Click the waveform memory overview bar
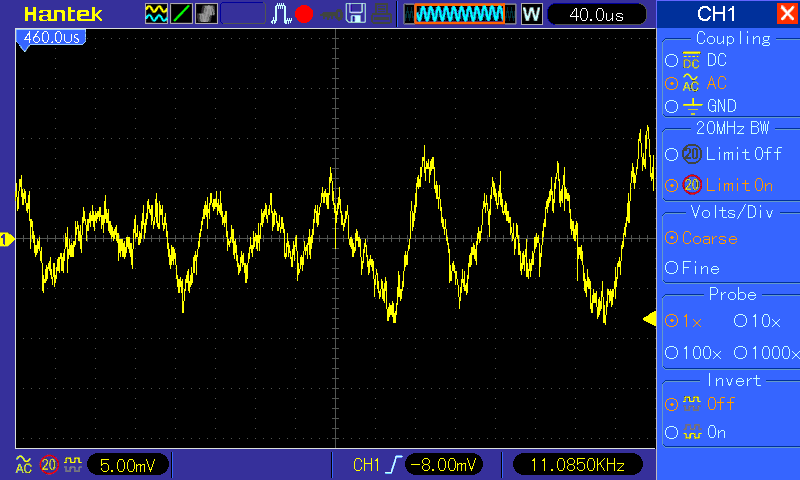800x480 pixels. pos(460,14)
